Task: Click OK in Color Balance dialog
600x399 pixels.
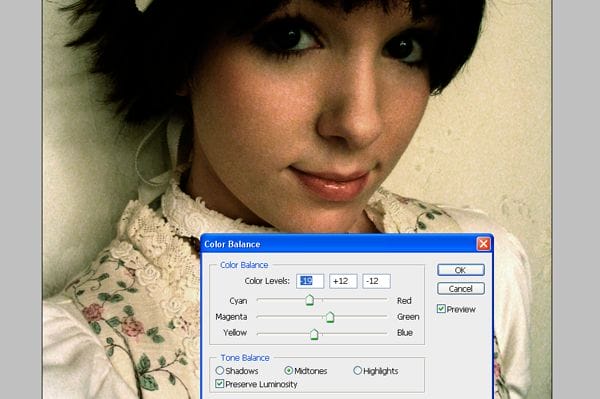Action: (x=461, y=270)
